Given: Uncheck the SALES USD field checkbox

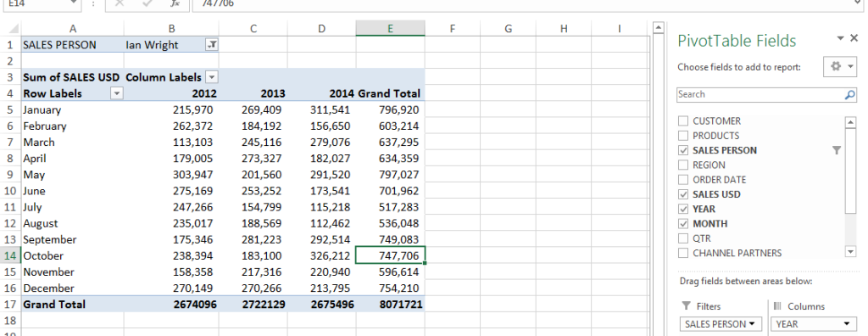Looking at the screenshot, I should click(683, 194).
